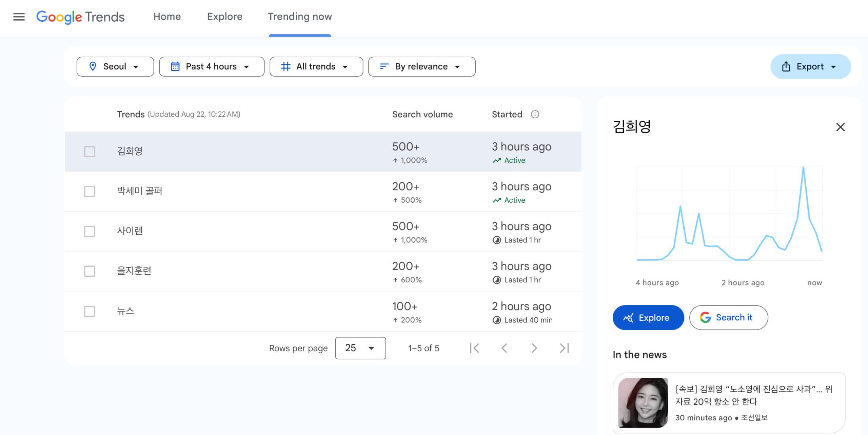Click the 뉴스 trend name
868x435 pixels.
click(x=125, y=311)
